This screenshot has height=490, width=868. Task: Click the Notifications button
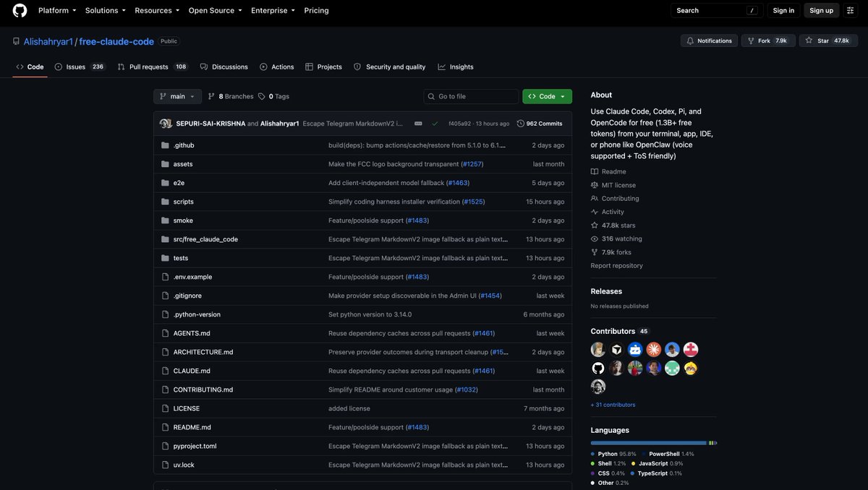pos(709,40)
